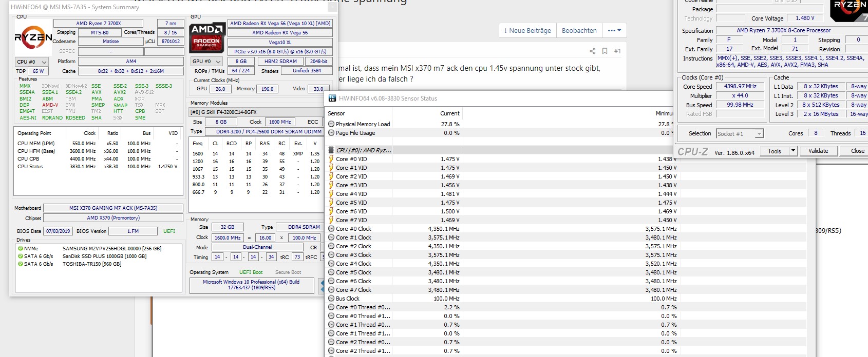Click the clock icon for Physical Memory Load

click(x=331, y=124)
